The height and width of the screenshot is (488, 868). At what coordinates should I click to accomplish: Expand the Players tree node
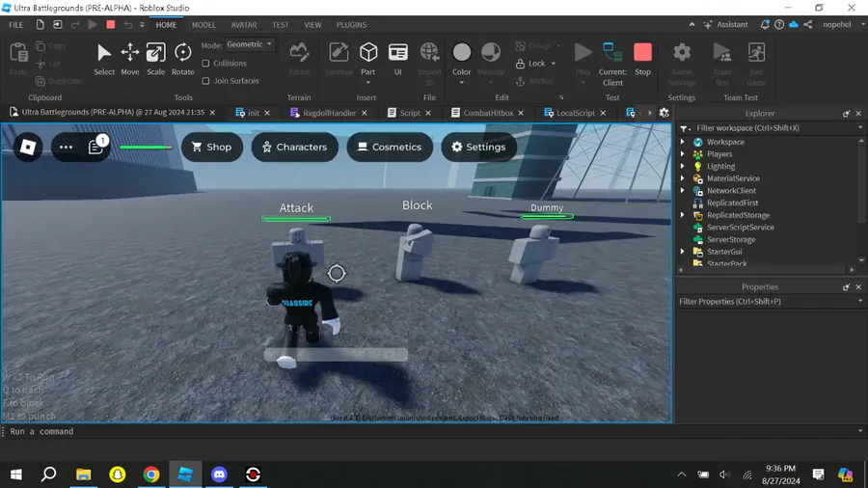[683, 153]
